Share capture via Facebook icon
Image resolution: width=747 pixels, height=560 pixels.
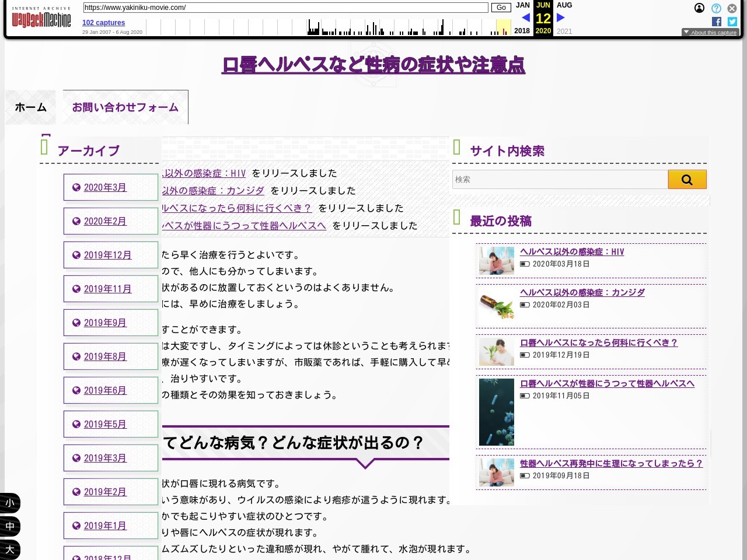pyautogui.click(x=717, y=22)
